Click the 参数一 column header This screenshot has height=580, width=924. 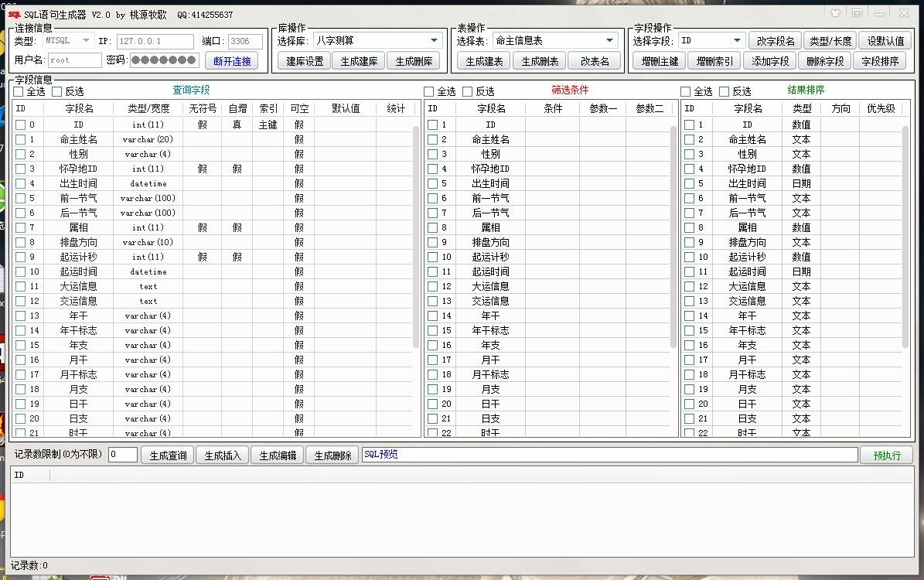(603, 108)
